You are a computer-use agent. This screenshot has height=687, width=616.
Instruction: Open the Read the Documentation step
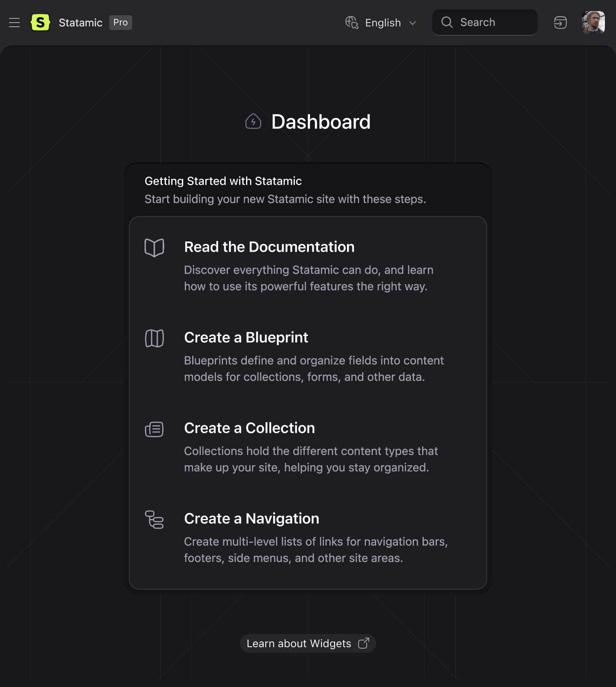pos(269,247)
